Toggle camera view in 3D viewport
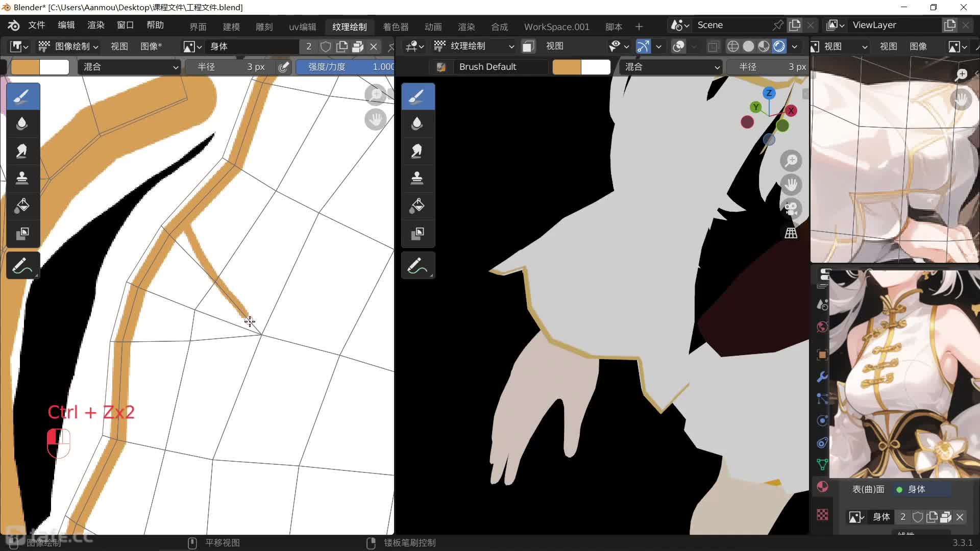This screenshot has height=551, width=980. [791, 209]
